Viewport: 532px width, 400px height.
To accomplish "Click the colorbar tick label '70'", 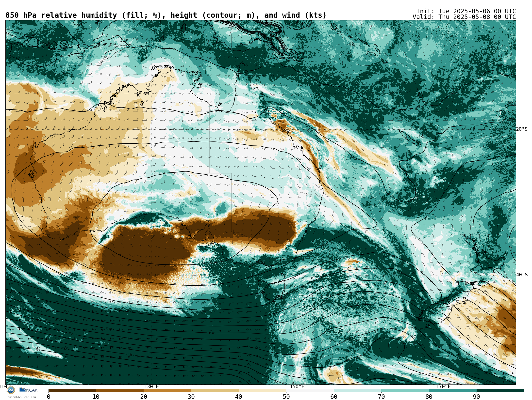I will point(381,397).
